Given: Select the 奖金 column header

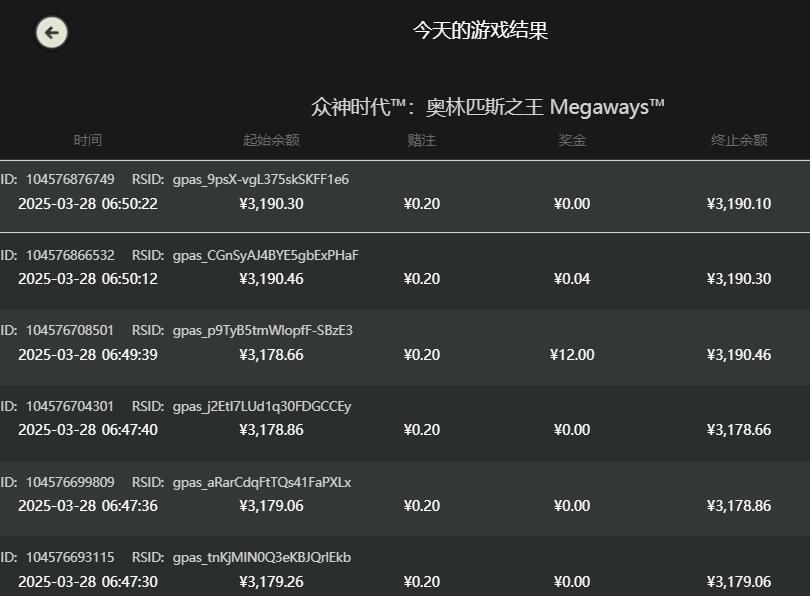Looking at the screenshot, I should [572, 140].
